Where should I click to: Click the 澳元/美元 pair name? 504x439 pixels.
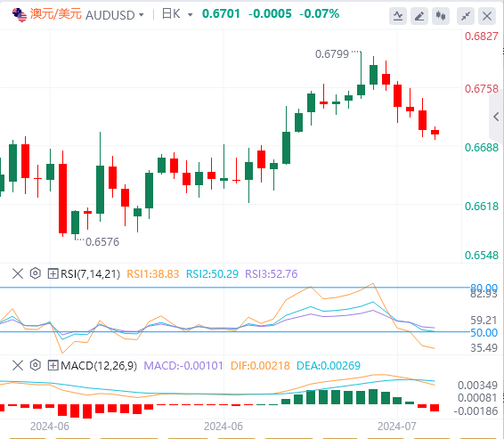[x=55, y=14]
